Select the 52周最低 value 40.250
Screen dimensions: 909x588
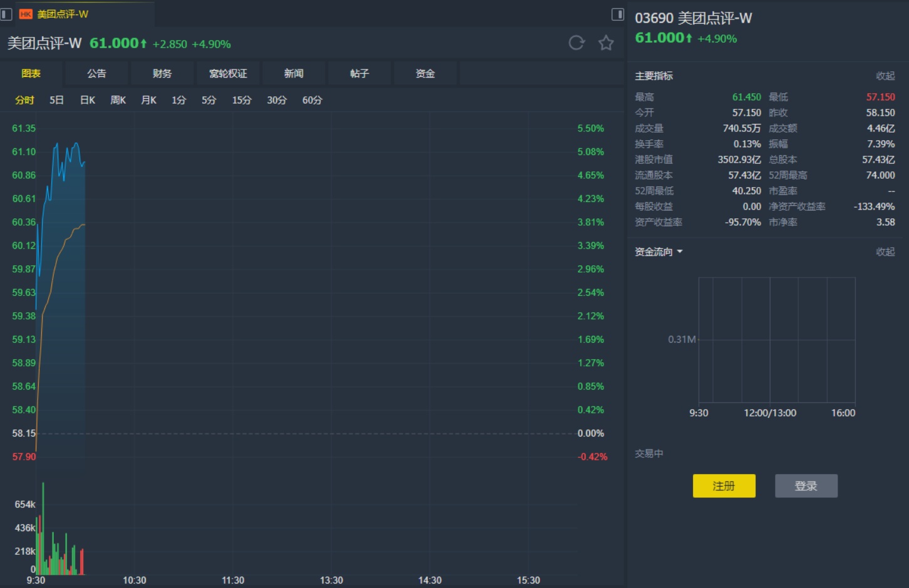[x=747, y=191]
